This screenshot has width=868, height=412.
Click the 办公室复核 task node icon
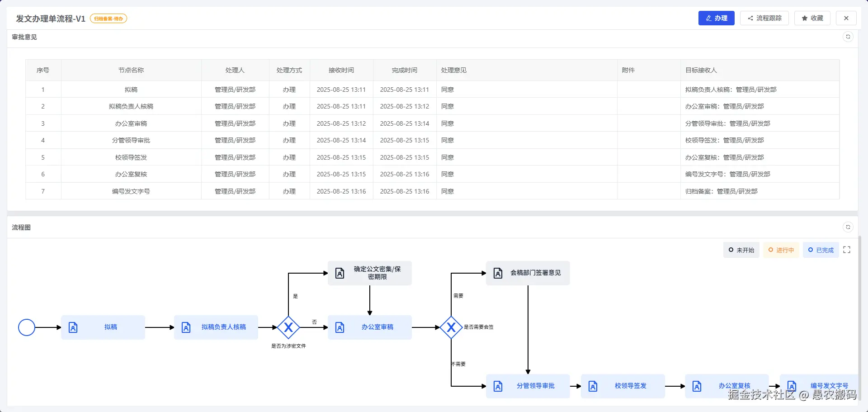pos(697,386)
